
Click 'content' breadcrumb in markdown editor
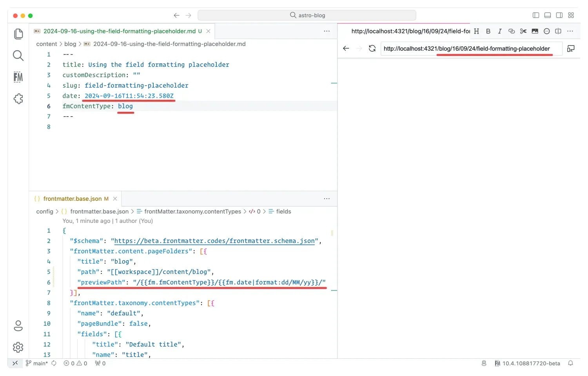[x=47, y=44]
